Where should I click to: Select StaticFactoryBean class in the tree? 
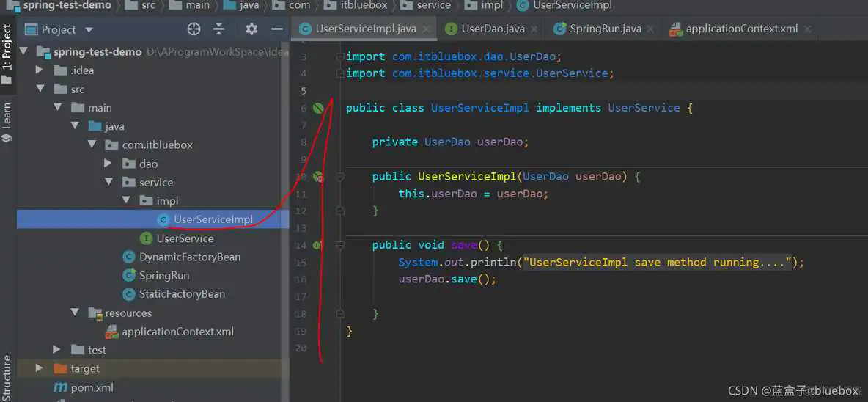[x=182, y=294]
